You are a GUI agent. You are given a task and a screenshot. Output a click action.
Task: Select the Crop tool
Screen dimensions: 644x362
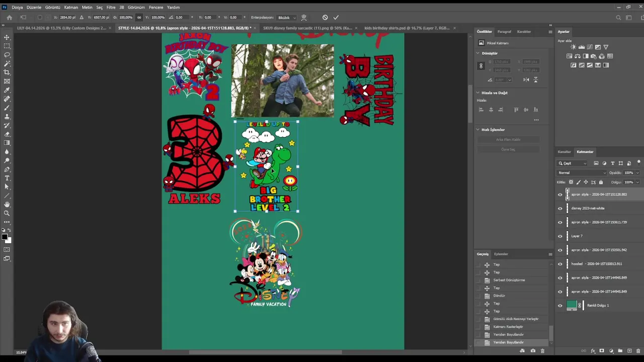(x=7, y=72)
